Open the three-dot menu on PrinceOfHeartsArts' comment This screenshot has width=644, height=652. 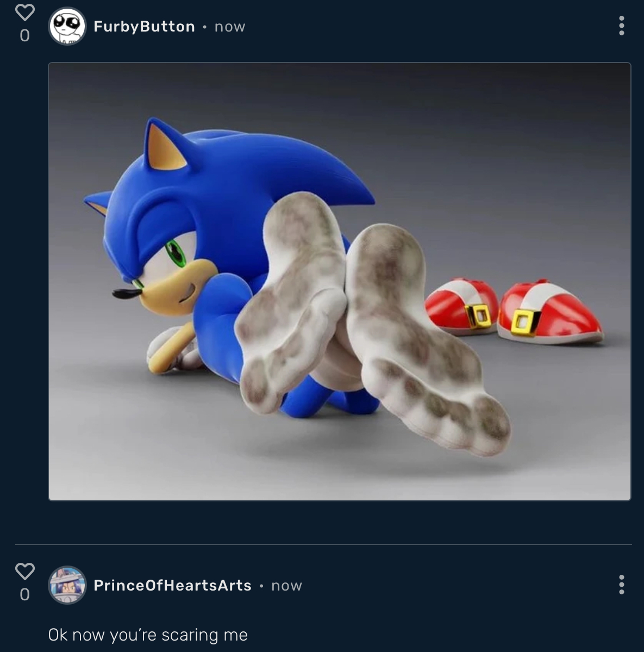pyautogui.click(x=621, y=585)
